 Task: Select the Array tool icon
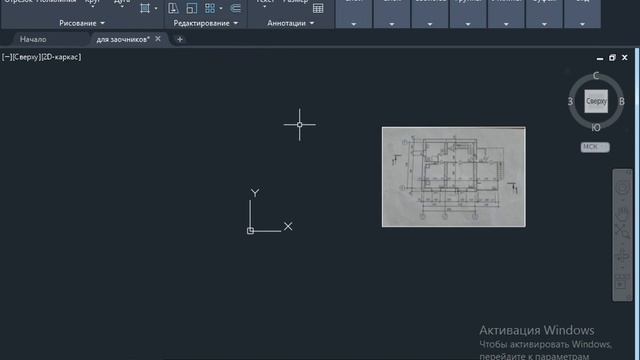(x=210, y=8)
